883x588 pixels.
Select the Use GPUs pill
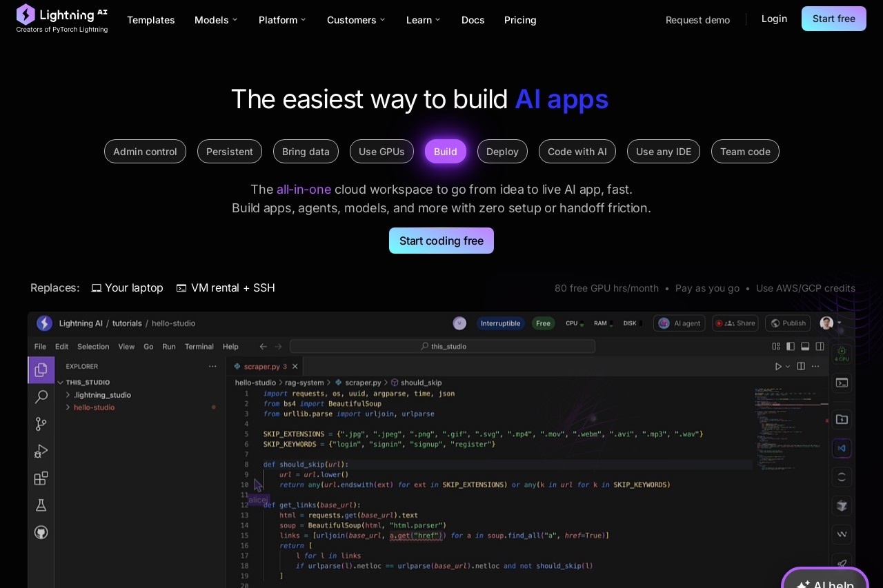click(x=381, y=152)
